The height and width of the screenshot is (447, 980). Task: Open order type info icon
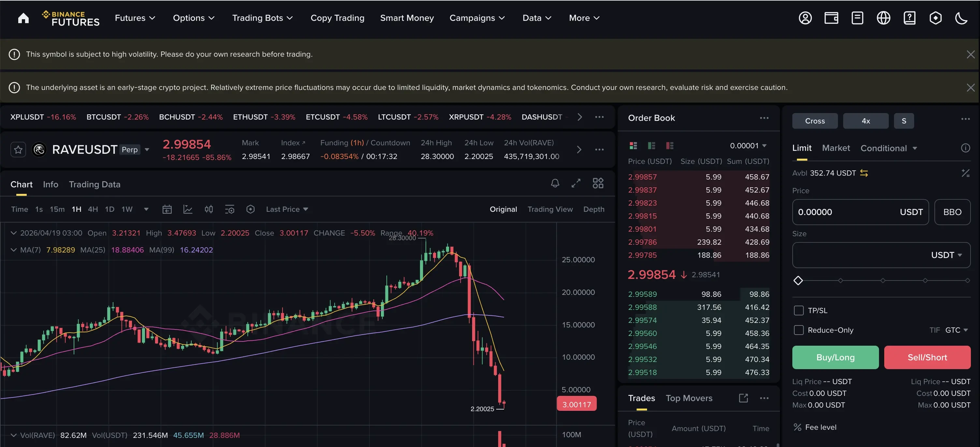[966, 148]
